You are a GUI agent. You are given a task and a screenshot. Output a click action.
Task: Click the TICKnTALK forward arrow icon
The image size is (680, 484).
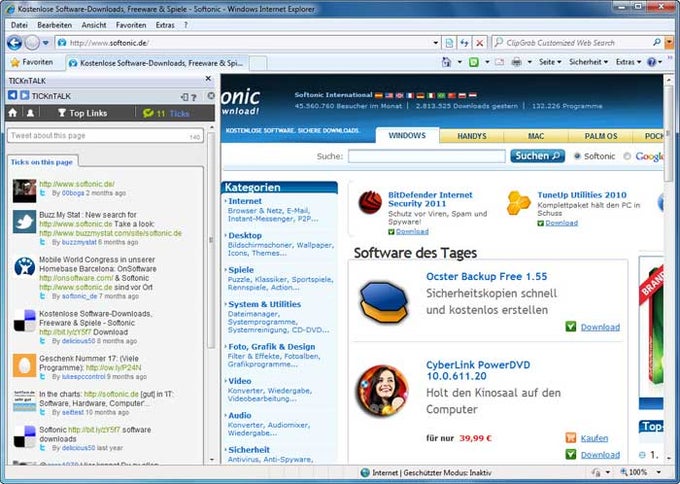[x=25, y=95]
